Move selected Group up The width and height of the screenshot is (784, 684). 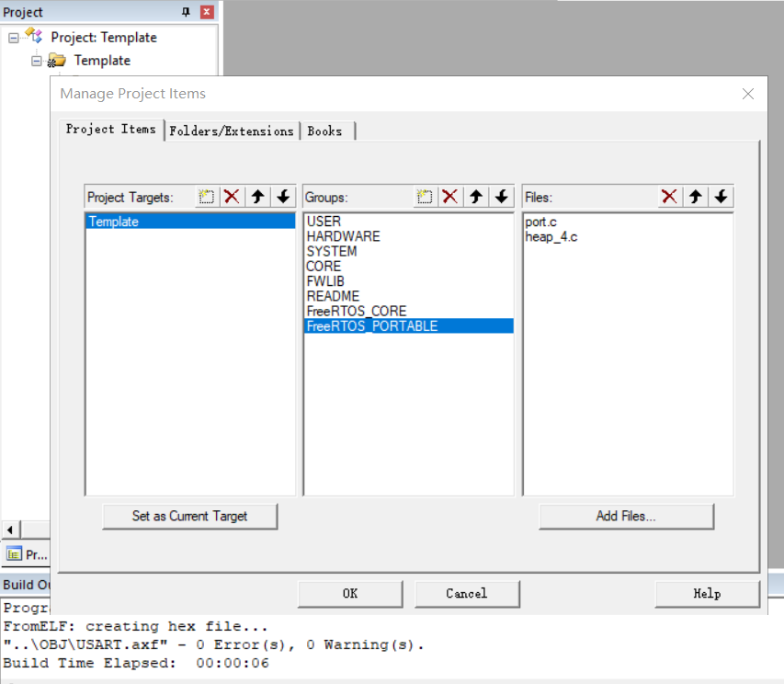point(476,197)
